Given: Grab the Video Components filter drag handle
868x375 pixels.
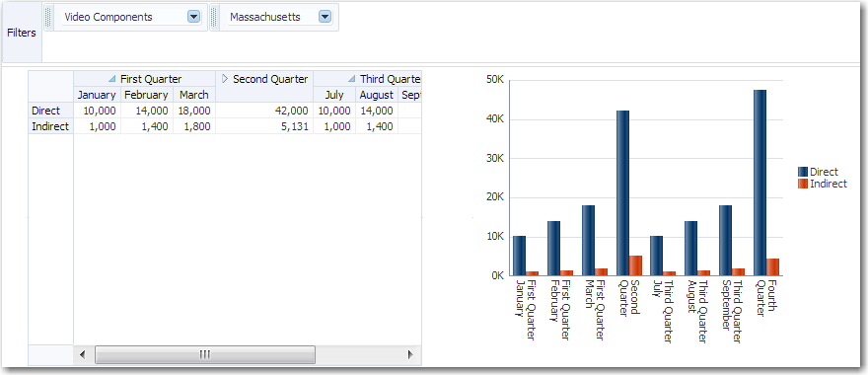Looking at the screenshot, I should 49,17.
